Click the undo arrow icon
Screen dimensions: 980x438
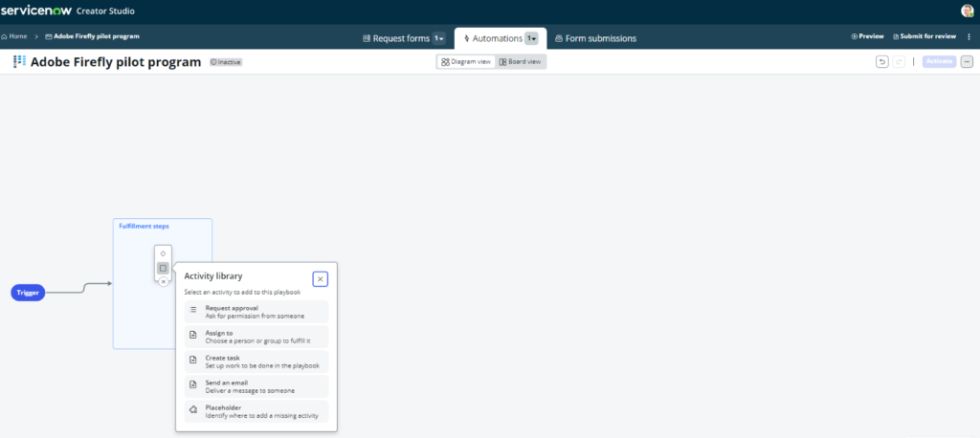881,61
